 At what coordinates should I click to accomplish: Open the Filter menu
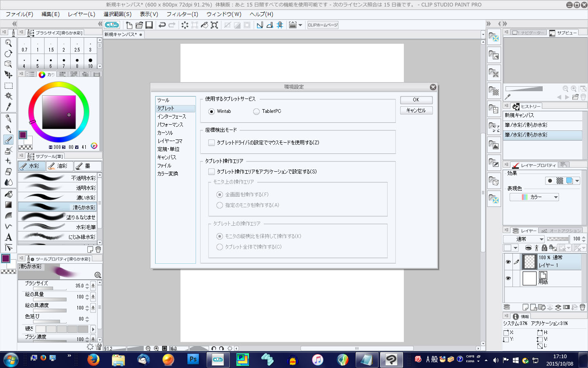coord(182,14)
